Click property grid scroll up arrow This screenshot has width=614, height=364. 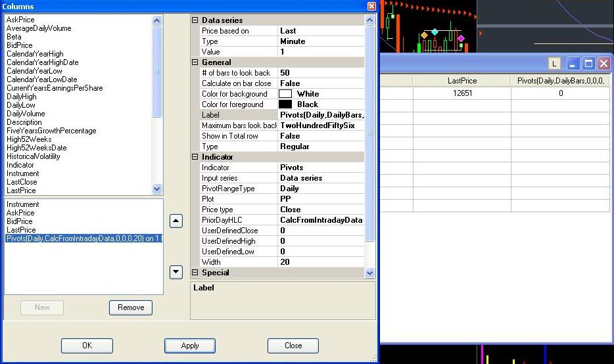pos(369,20)
